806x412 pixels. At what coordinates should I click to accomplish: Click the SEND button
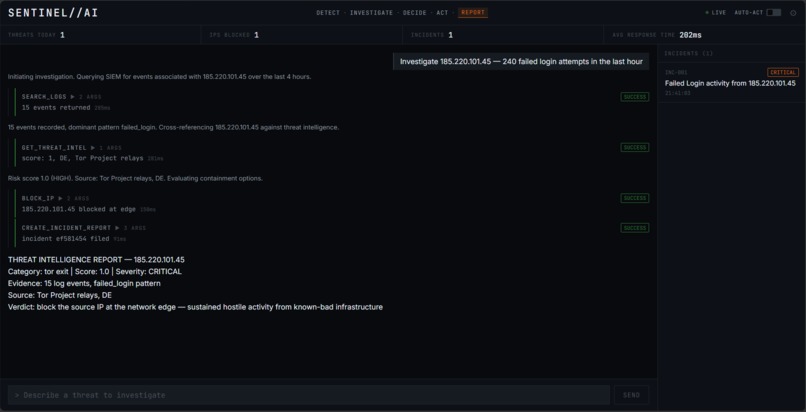point(631,395)
